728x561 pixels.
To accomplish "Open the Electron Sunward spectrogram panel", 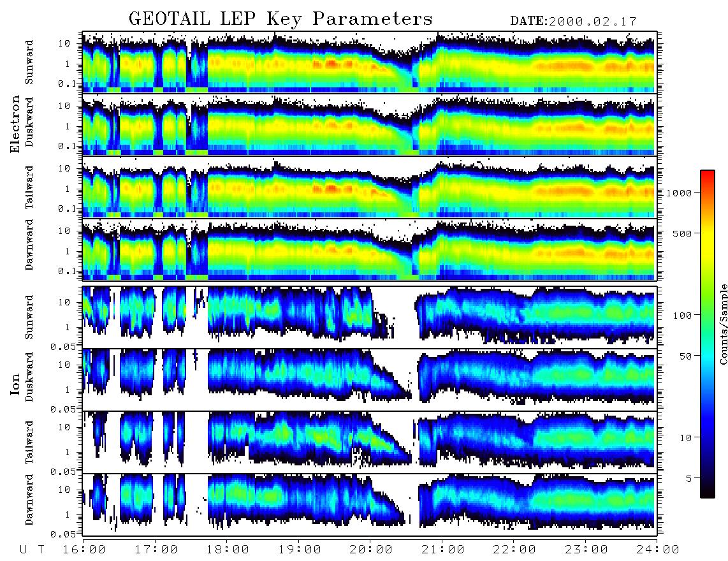I will tap(370, 62).
